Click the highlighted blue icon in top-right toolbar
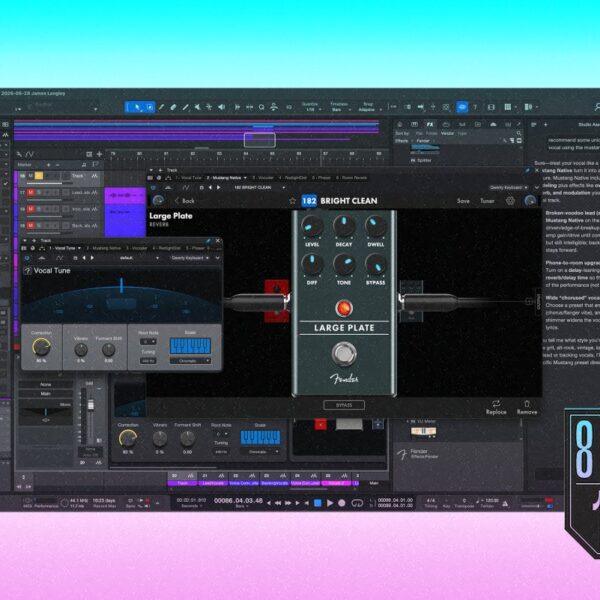 (462, 107)
